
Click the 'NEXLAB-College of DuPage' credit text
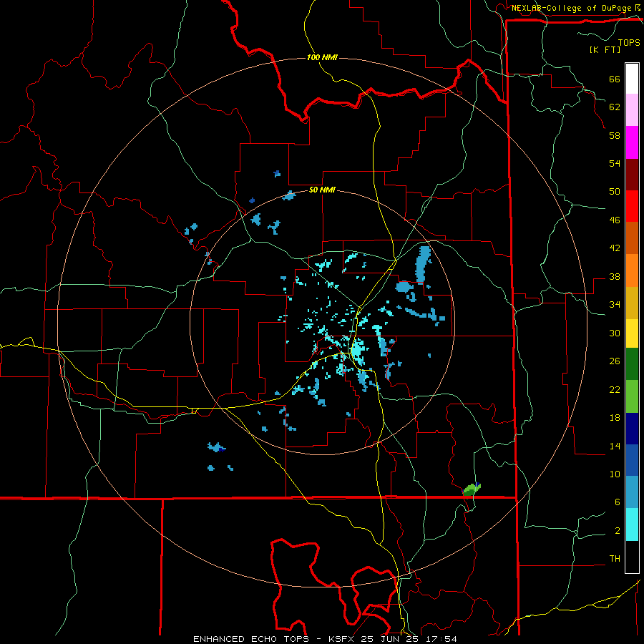572,8
